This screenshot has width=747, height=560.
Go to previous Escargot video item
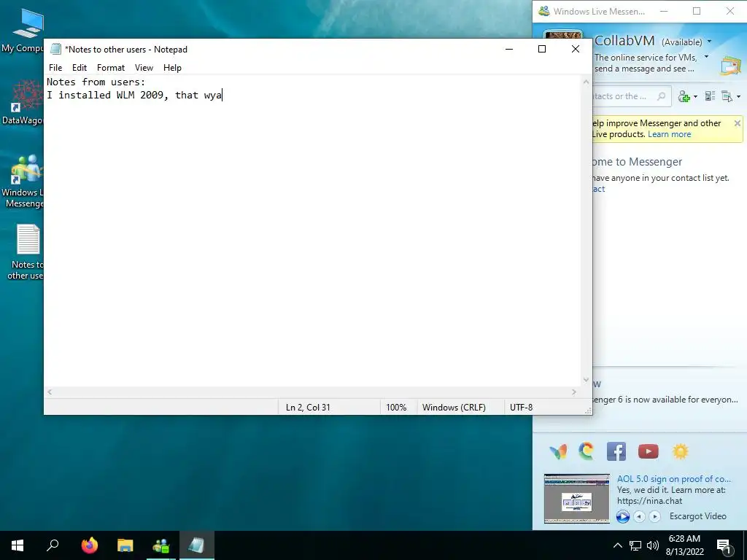pos(639,516)
